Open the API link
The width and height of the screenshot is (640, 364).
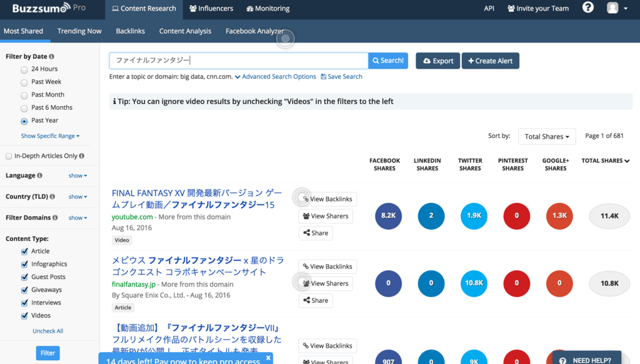[x=489, y=9]
